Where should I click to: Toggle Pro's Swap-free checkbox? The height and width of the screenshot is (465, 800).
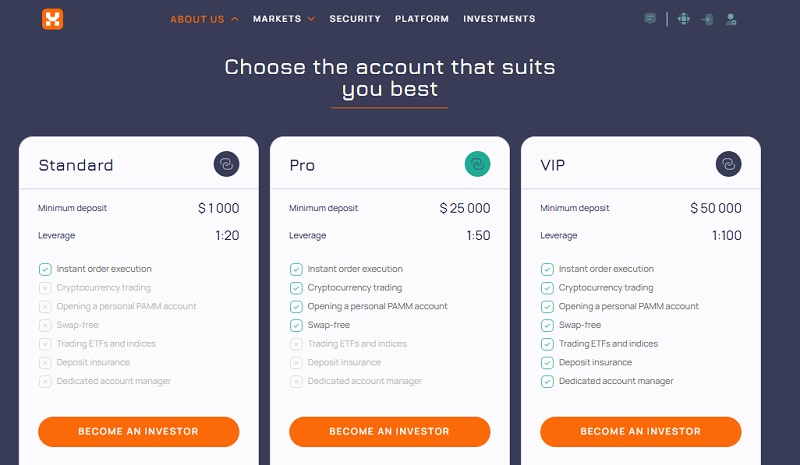(296, 325)
